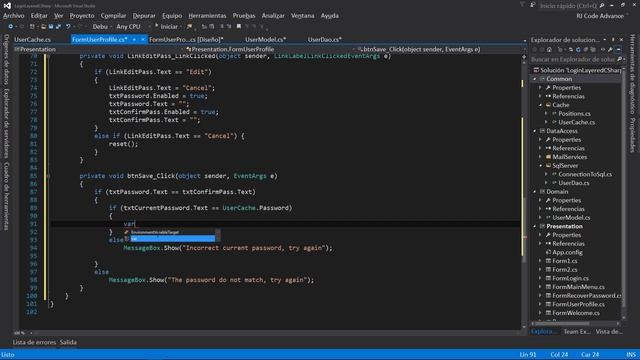The height and width of the screenshot is (360, 640).
Task: Open the Archivo menu
Action: pyautogui.click(x=13, y=16)
